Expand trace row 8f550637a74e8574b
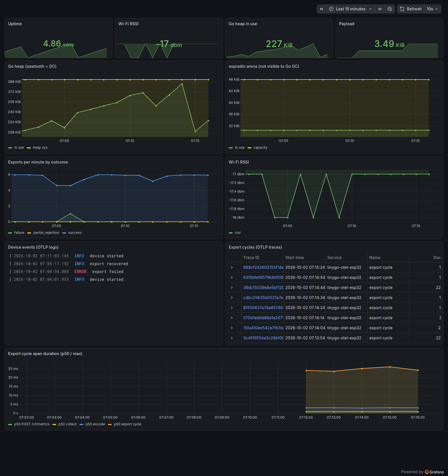The image size is (448, 476). point(232,308)
